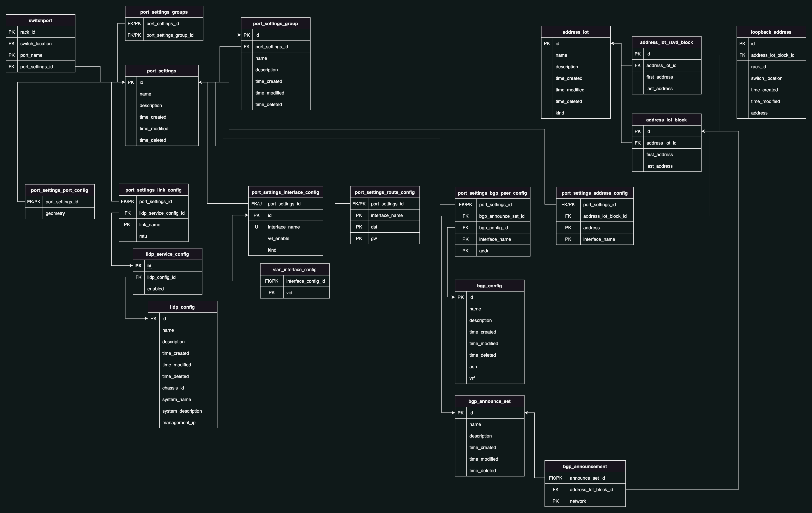The image size is (812, 513).
Task: Select address_lot_rsvd_block table title
Action: point(666,42)
